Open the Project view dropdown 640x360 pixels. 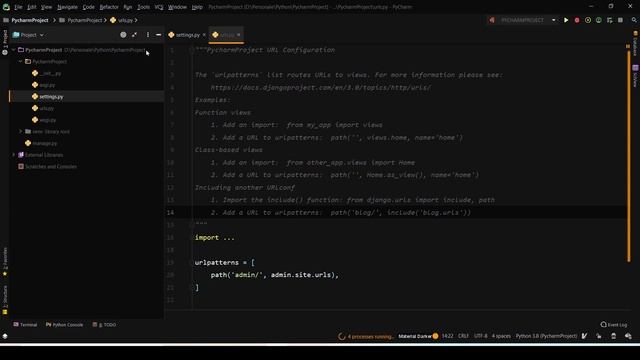click(28, 35)
